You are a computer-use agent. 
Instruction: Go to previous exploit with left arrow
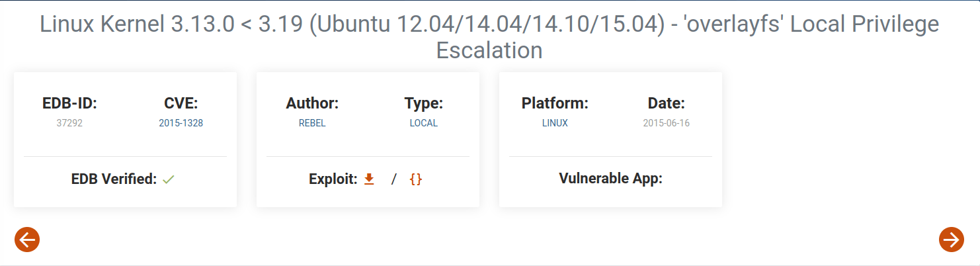27,239
